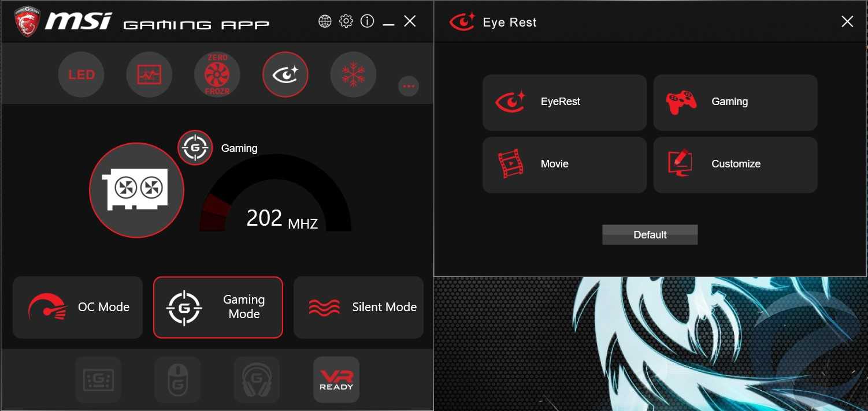
Task: Close the Eye Rest window
Action: [847, 22]
